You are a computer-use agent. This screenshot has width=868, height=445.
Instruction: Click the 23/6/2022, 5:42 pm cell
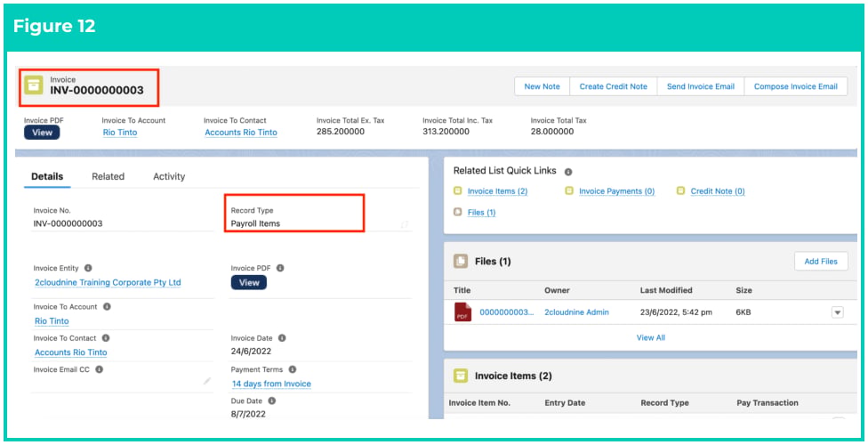click(x=676, y=312)
